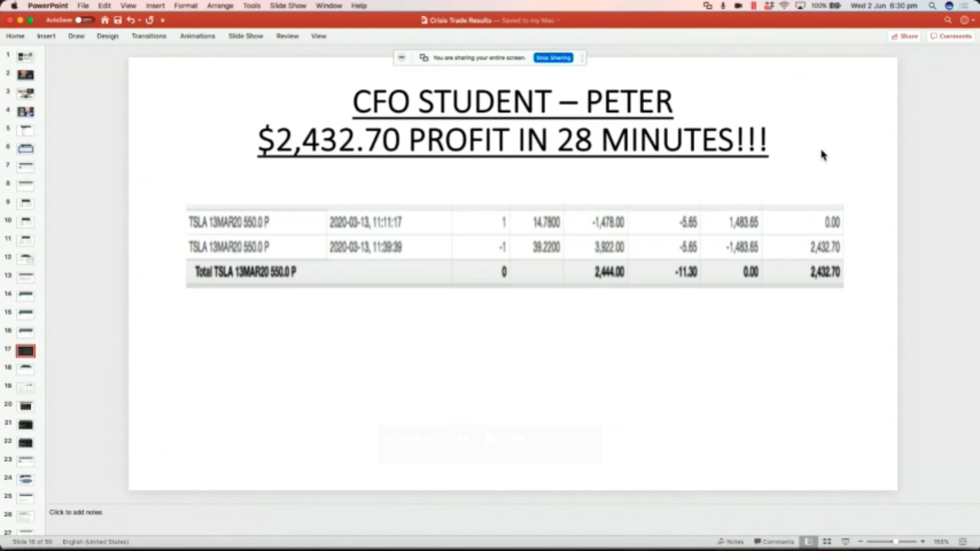Click the search magnifier in the title bar
Viewport: 980px width, 551px height.
(948, 20)
